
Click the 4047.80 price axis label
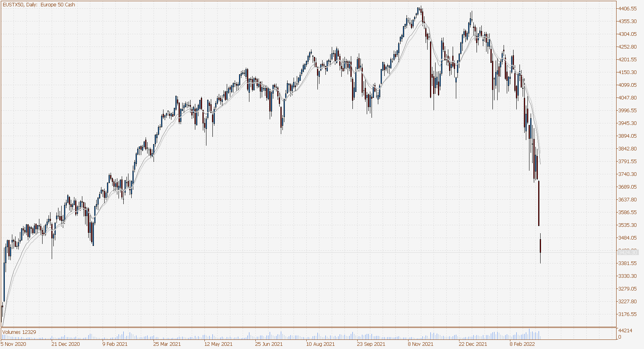(627, 97)
